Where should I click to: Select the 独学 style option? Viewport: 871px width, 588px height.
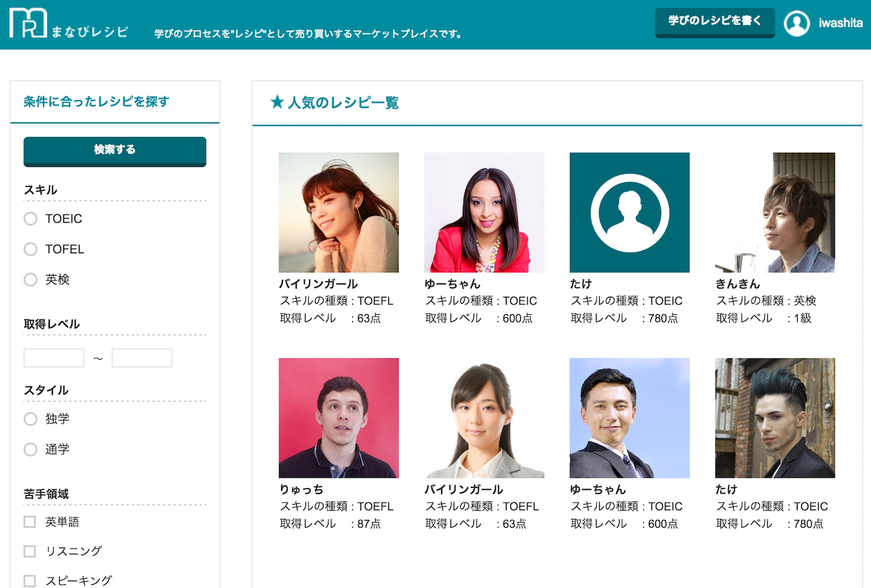coord(30,419)
